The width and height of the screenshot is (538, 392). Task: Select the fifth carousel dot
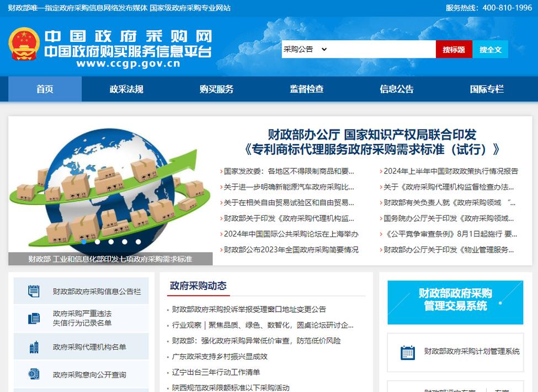tap(139, 242)
